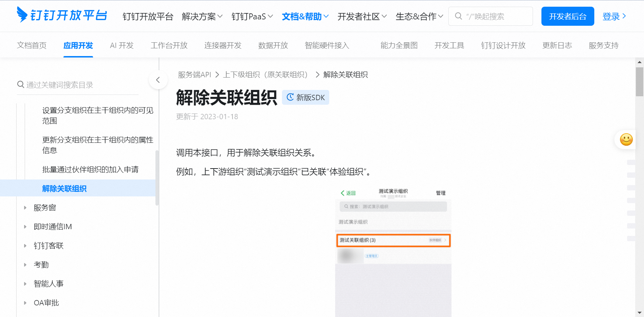Open the 开发者后台 button
Image resolution: width=644 pixels, height=317 pixels.
(x=568, y=16)
